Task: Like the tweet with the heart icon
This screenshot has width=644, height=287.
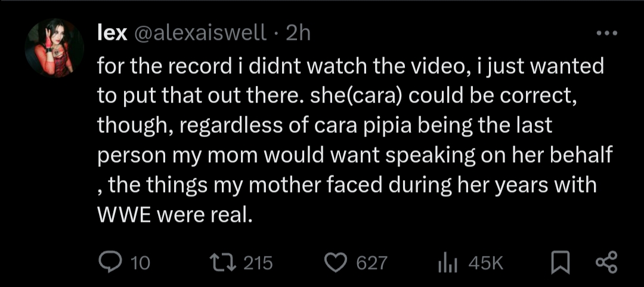Action: point(338,261)
